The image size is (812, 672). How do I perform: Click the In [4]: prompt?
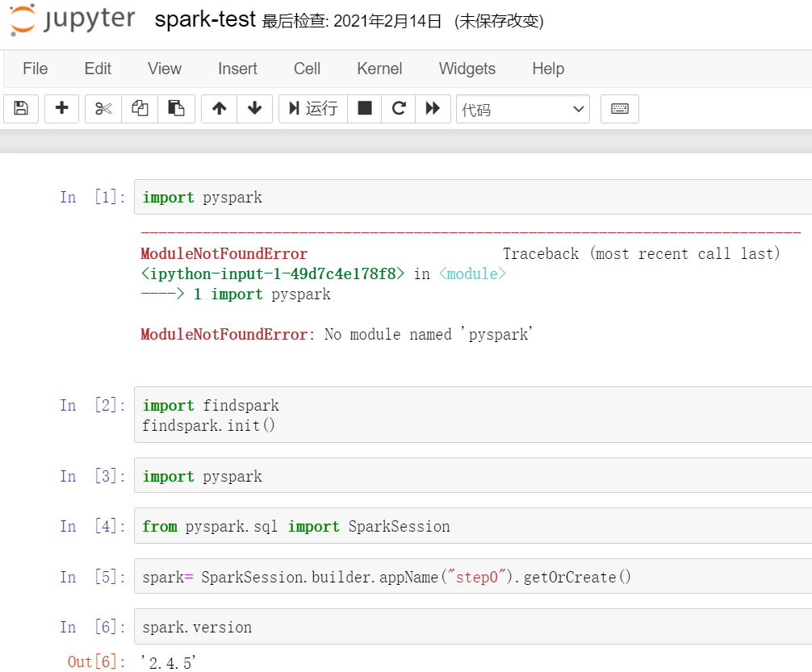point(93,526)
